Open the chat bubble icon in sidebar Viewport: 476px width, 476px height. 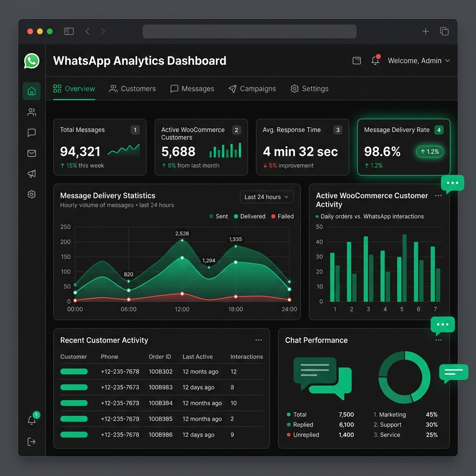click(x=32, y=132)
